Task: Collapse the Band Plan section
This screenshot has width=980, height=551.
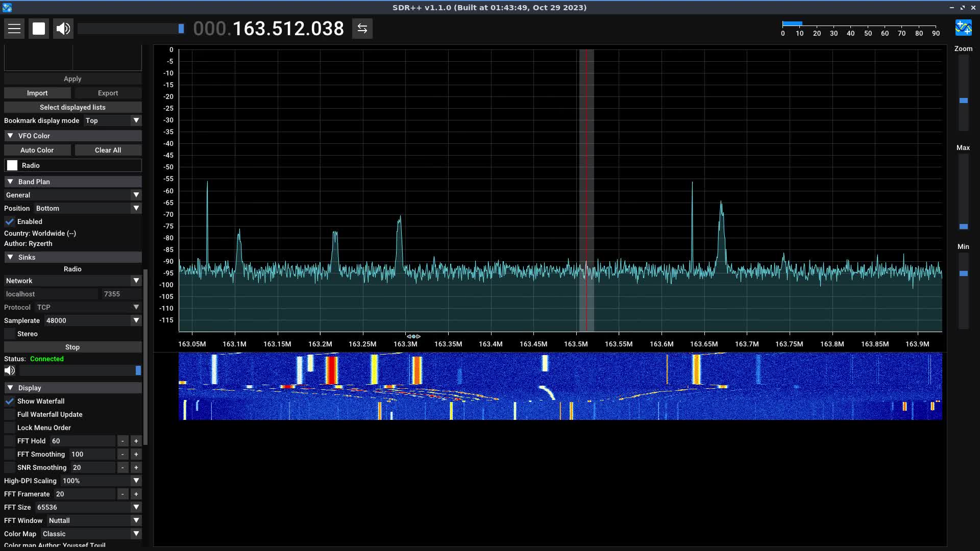Action: tap(9, 181)
